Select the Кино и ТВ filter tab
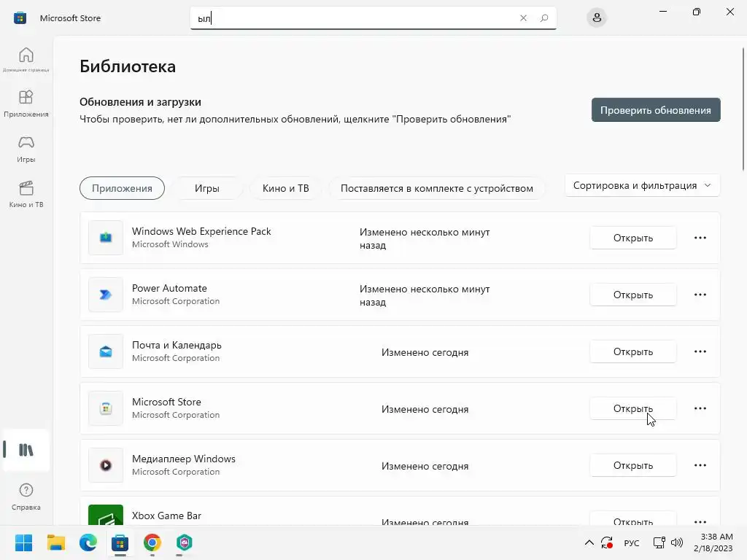747x560 pixels. (x=285, y=188)
